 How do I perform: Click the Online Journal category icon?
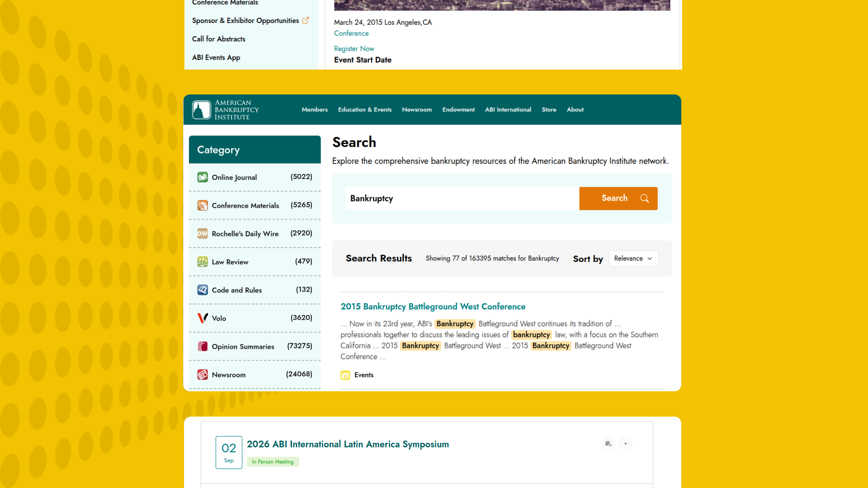(203, 177)
